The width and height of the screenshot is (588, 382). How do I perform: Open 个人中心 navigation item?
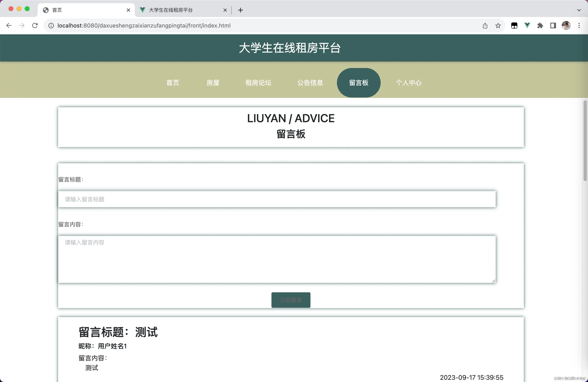pos(409,83)
